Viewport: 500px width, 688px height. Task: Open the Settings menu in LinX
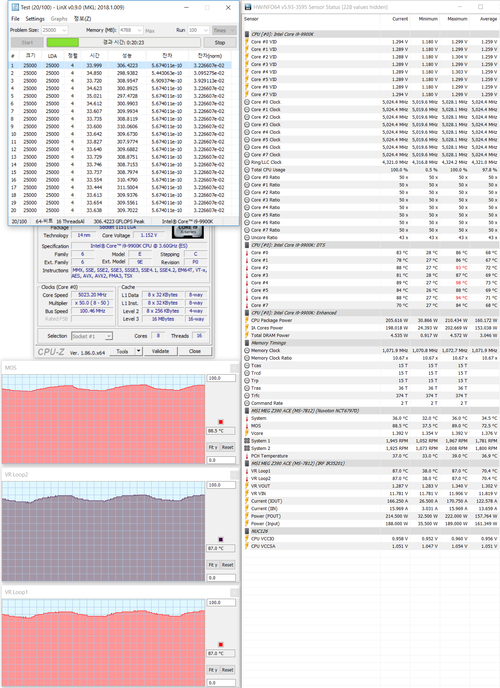(x=35, y=19)
